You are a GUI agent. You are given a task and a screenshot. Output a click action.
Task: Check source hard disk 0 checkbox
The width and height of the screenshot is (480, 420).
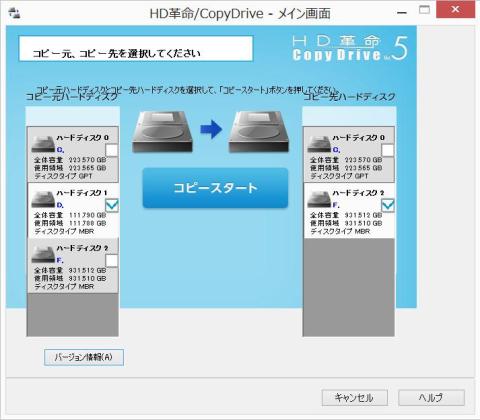(111, 150)
